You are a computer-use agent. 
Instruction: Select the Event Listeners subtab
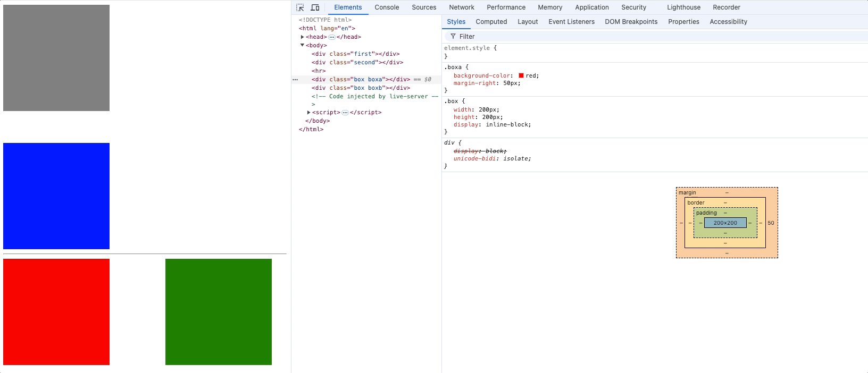click(x=571, y=22)
